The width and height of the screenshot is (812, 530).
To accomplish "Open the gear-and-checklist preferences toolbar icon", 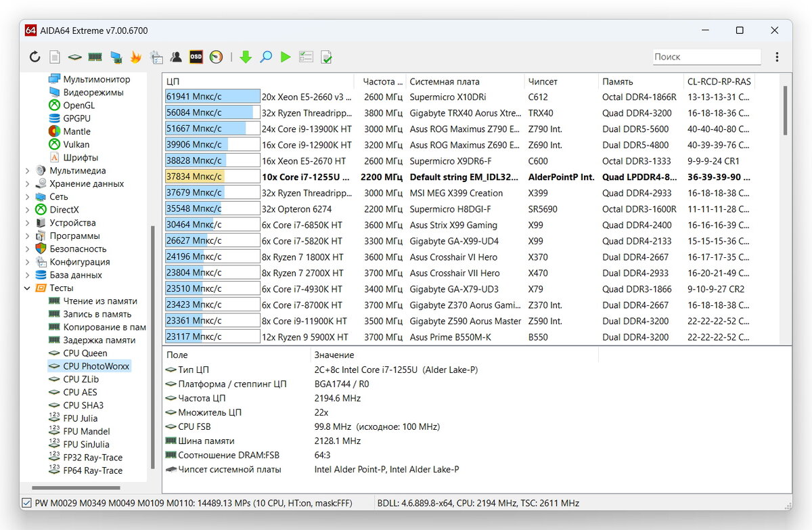I will tap(156, 58).
